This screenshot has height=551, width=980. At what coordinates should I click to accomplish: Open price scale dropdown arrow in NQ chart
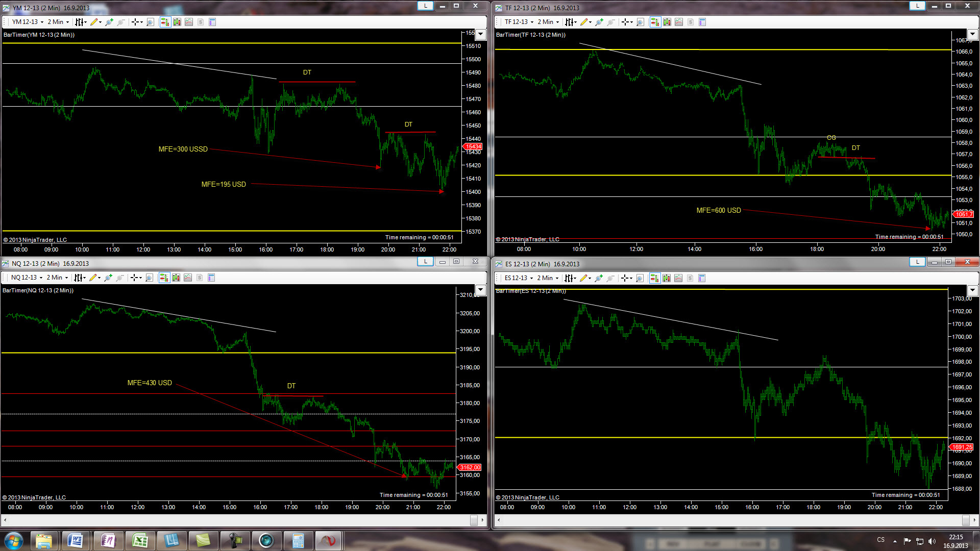pyautogui.click(x=480, y=290)
